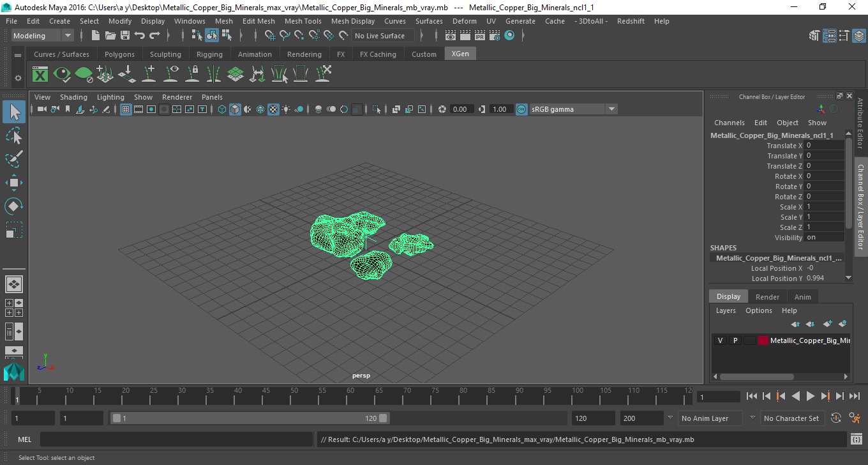Open a scene file
The height and width of the screenshot is (465, 868).
[110, 36]
